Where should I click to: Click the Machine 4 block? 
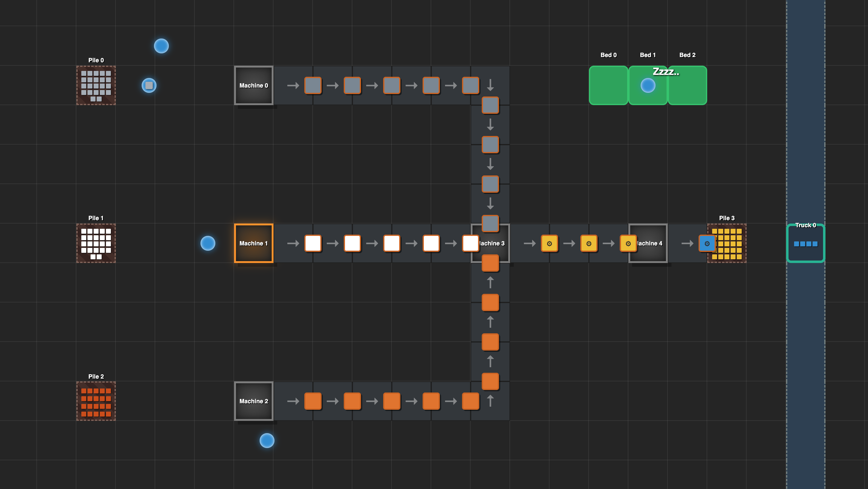tap(650, 243)
